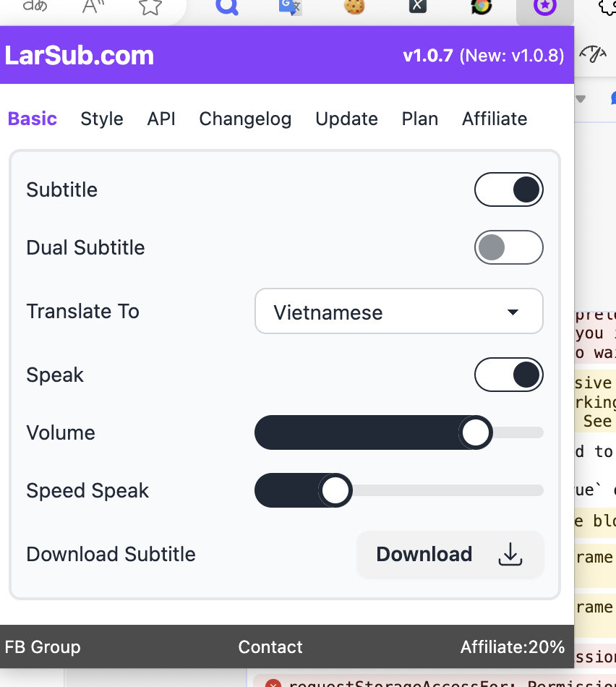Click the gauge icon right of the popup
This screenshot has width=616, height=687.
(593, 54)
